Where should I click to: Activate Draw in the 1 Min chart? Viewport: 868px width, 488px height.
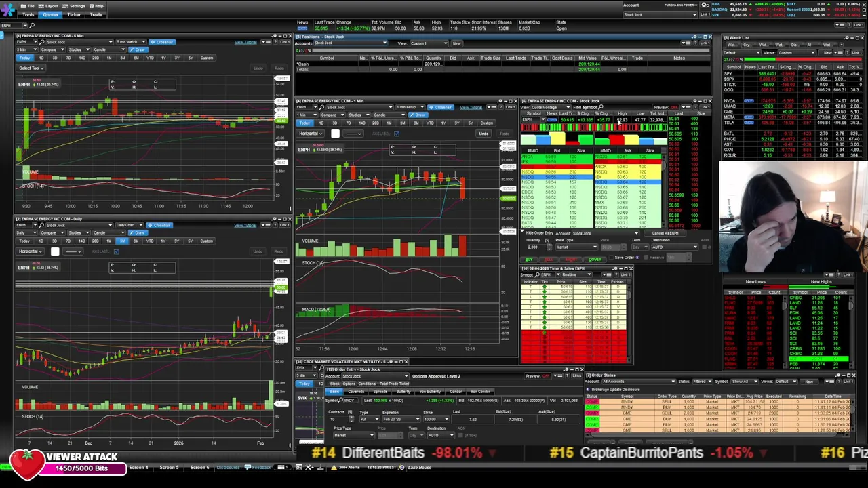coord(419,115)
